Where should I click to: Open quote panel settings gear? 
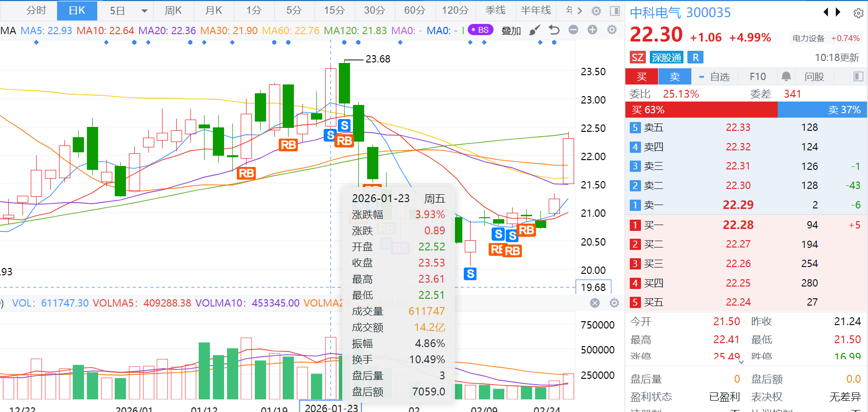pyautogui.click(x=859, y=13)
